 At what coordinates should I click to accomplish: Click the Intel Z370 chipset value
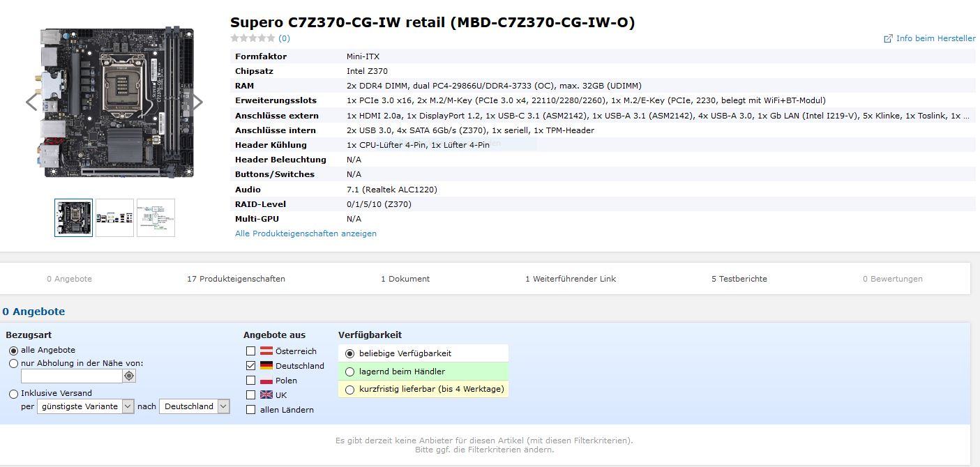pyautogui.click(x=367, y=71)
